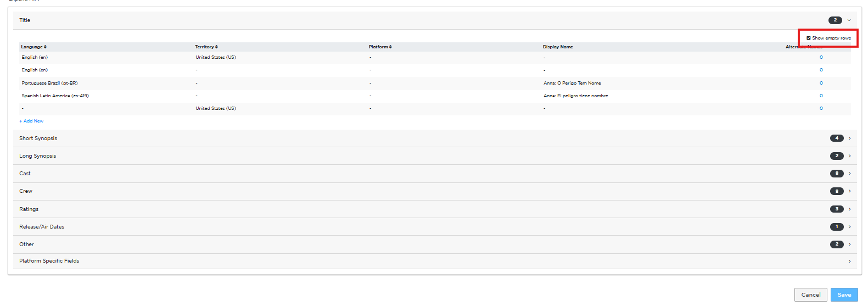
Task: Click the + Add New link
Action: coord(31,121)
